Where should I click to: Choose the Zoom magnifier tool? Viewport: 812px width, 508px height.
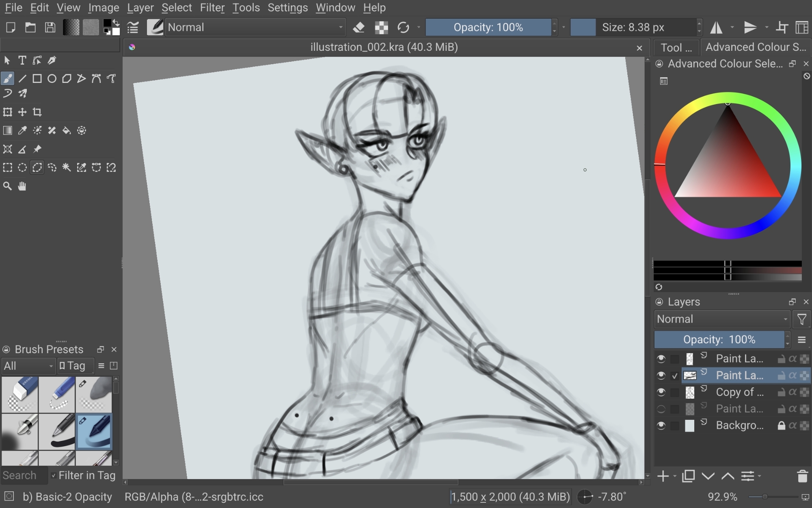(x=7, y=186)
